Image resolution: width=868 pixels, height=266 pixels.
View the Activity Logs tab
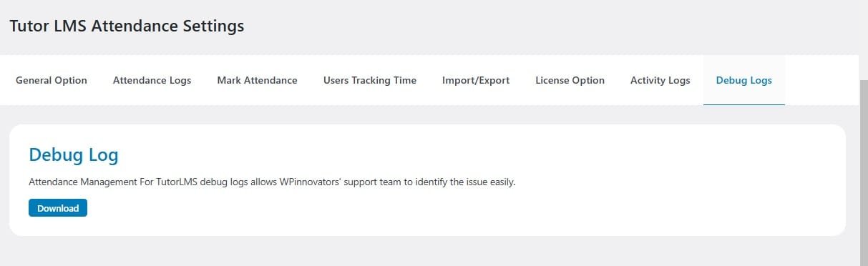(x=660, y=80)
